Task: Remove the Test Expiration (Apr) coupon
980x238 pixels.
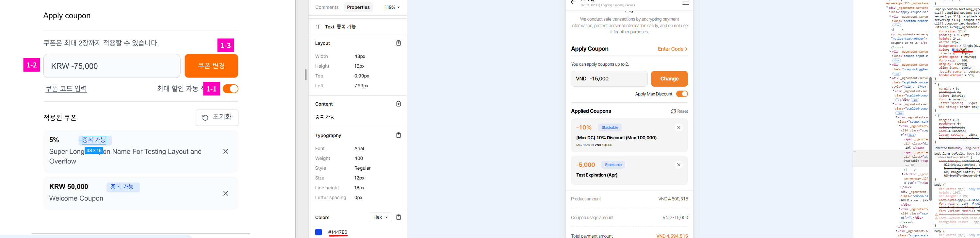Action: point(679,165)
